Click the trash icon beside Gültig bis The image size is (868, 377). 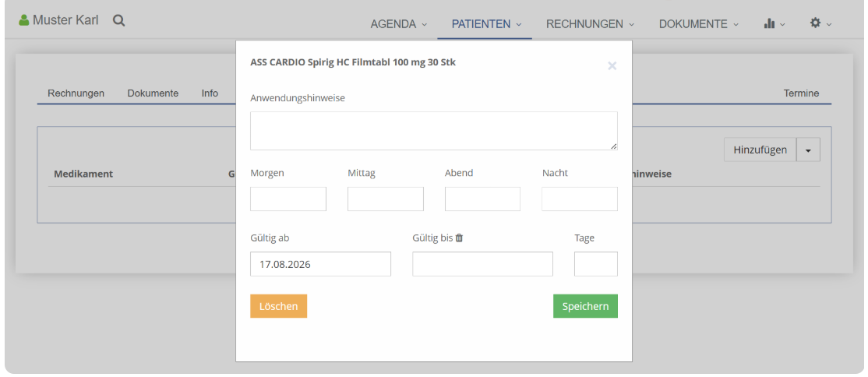tap(459, 238)
